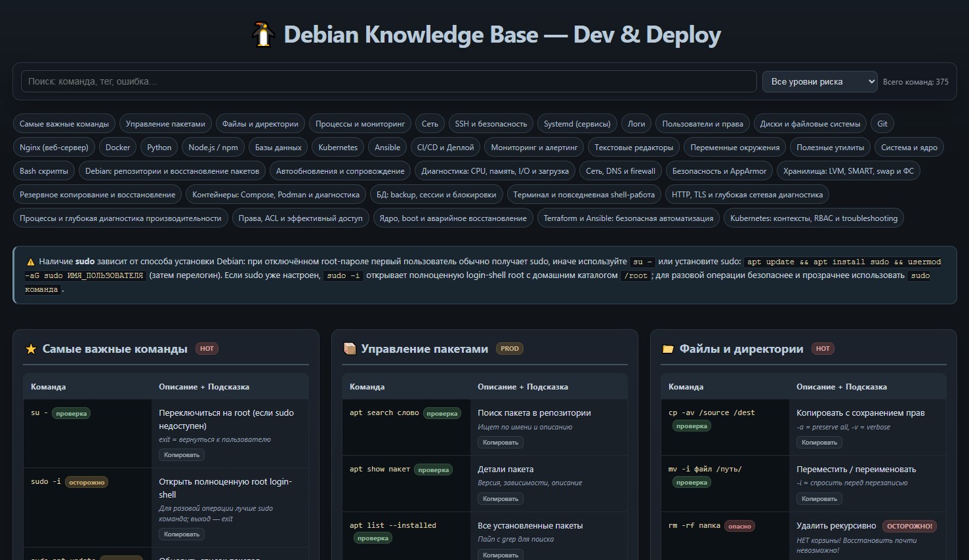The height and width of the screenshot is (560, 969).
Task: Jump to the Python category
Action: click(159, 148)
